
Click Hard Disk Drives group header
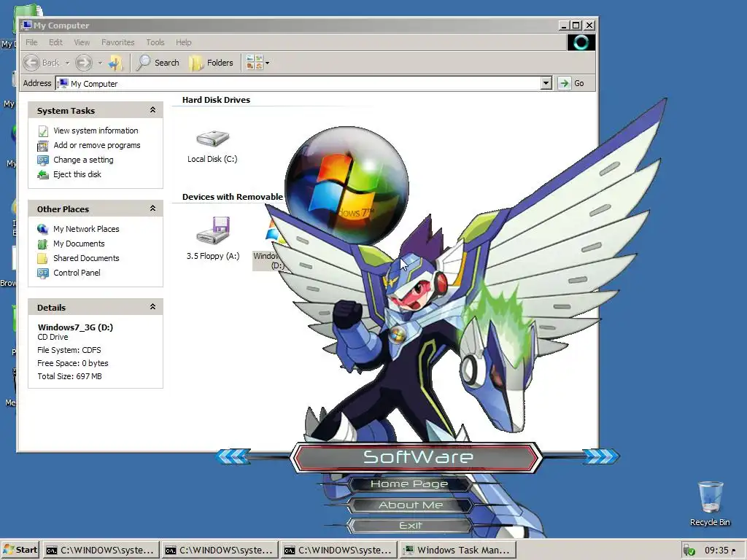[216, 100]
